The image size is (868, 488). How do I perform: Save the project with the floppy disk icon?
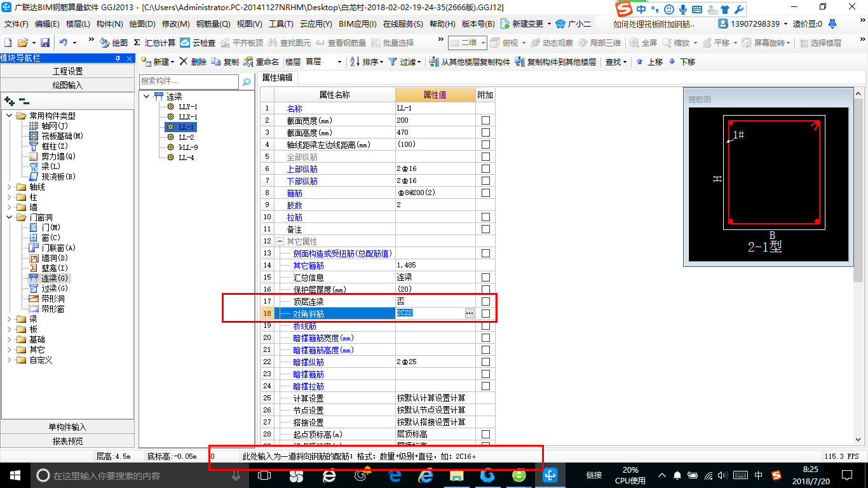pyautogui.click(x=45, y=43)
